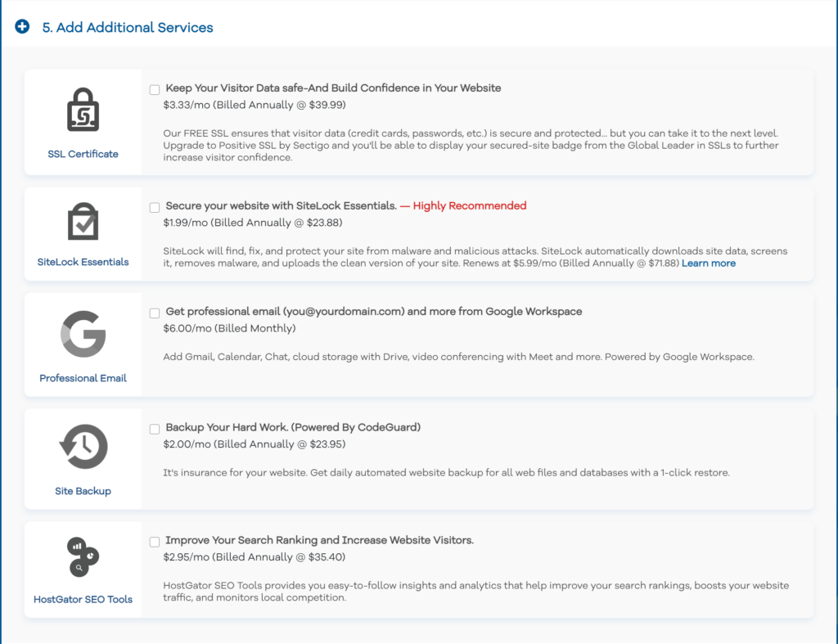The height and width of the screenshot is (644, 838).
Task: Click the $2.95/mo SEO Tools price text
Action: [255, 557]
